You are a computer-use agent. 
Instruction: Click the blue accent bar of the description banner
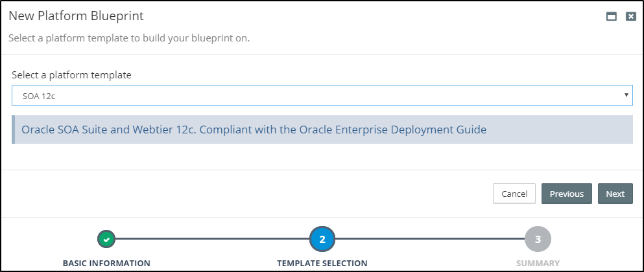click(13, 130)
